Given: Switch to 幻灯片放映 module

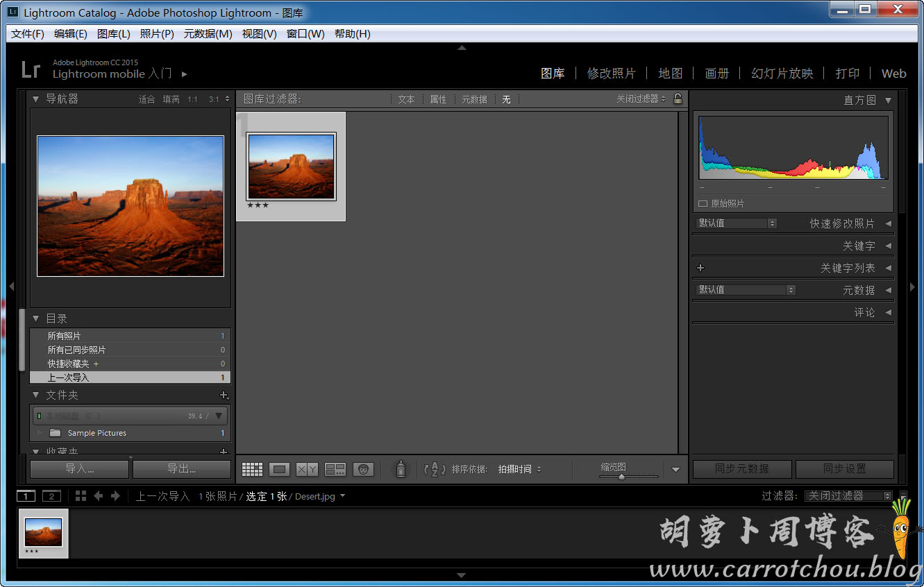Looking at the screenshot, I should coord(782,74).
